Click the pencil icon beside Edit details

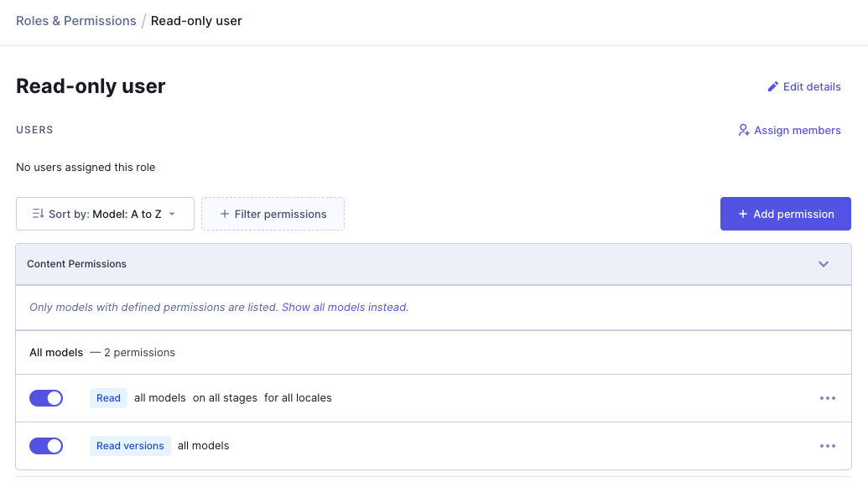point(773,87)
